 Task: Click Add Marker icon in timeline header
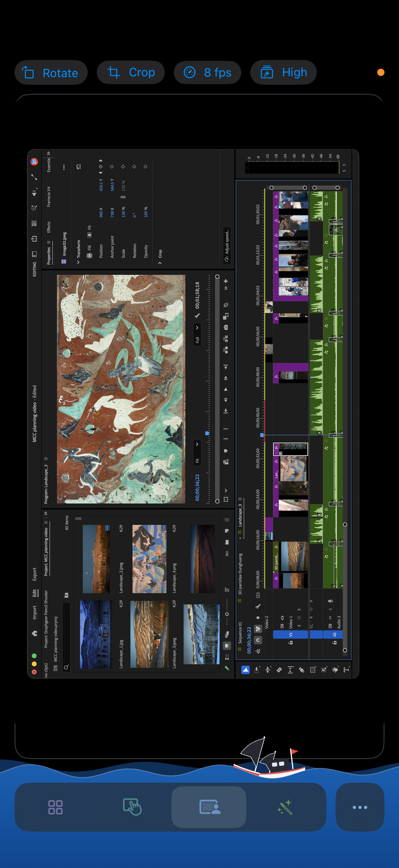click(258, 618)
